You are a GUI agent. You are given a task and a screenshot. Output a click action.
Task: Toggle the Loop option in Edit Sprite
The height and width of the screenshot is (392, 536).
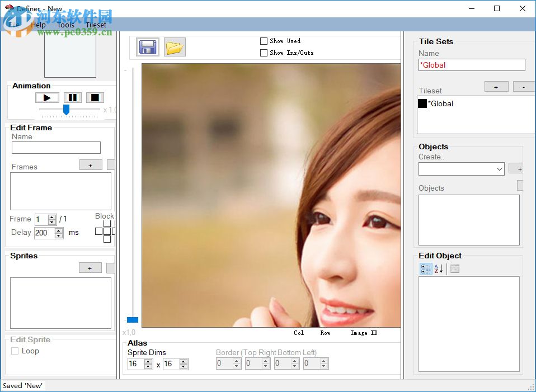(x=14, y=351)
